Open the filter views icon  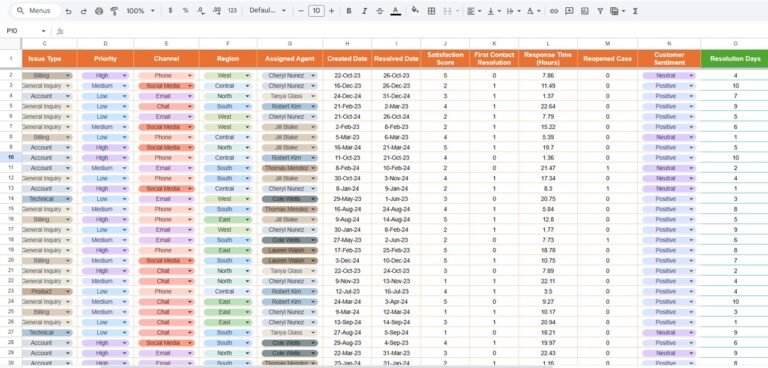[x=617, y=11]
